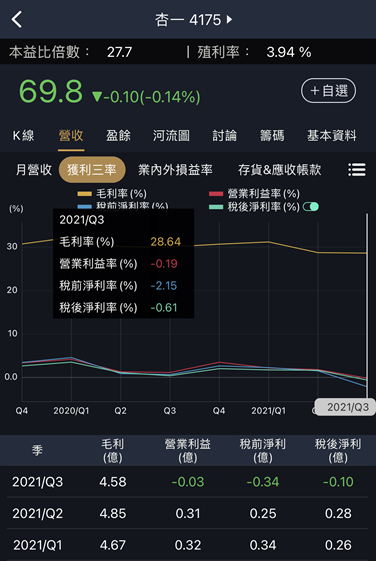This screenshot has width=376, height=561.
Task: Click 2021/Q1 稅後淨利 value 0.26
Action: click(338, 545)
